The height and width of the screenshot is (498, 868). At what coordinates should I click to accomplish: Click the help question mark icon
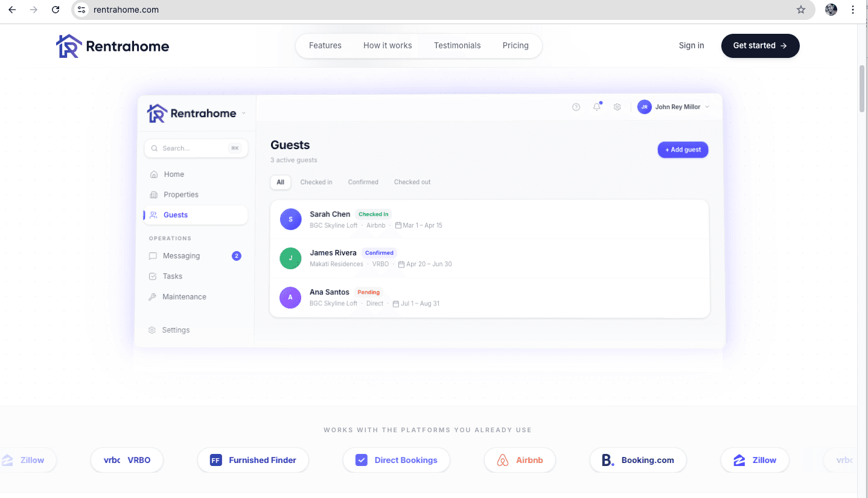point(576,107)
